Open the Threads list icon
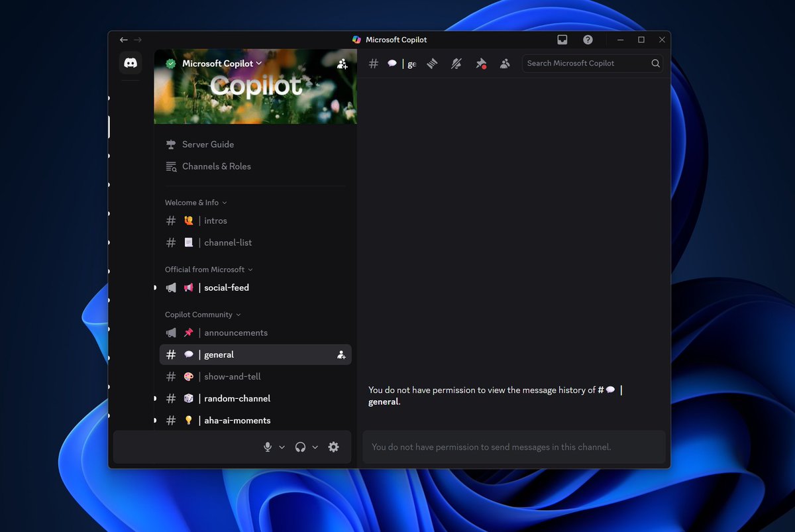 (432, 63)
